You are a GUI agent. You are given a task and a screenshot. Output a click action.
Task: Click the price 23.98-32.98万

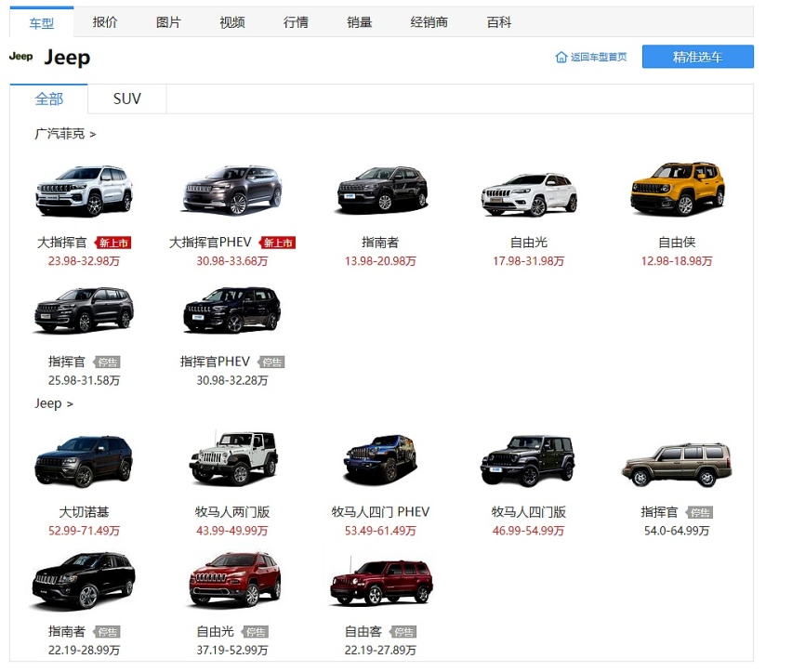pyautogui.click(x=84, y=261)
